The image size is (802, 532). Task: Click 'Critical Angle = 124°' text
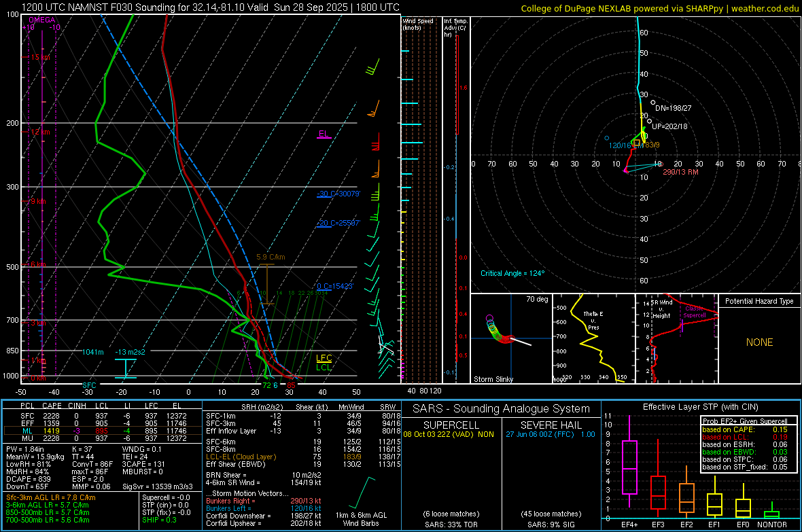coord(512,273)
